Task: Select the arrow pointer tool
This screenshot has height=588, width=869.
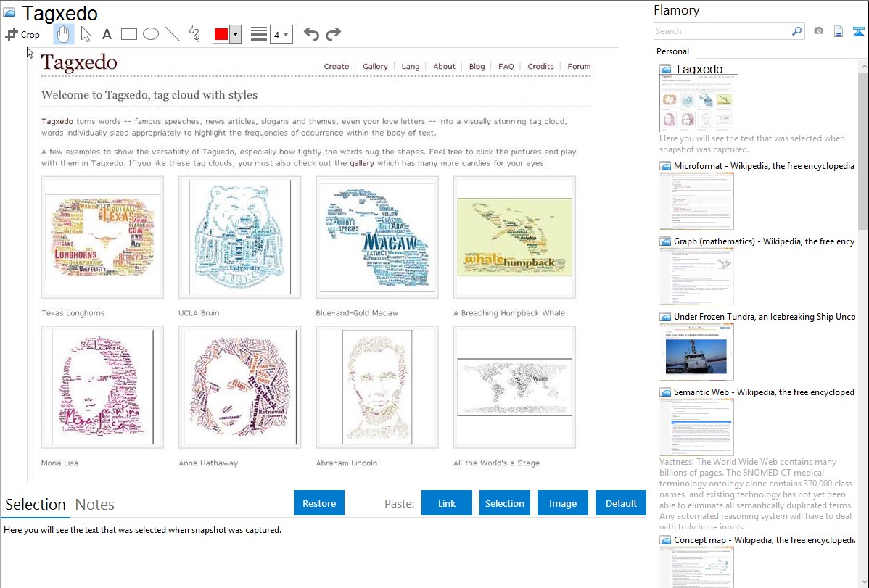Action: [x=86, y=34]
